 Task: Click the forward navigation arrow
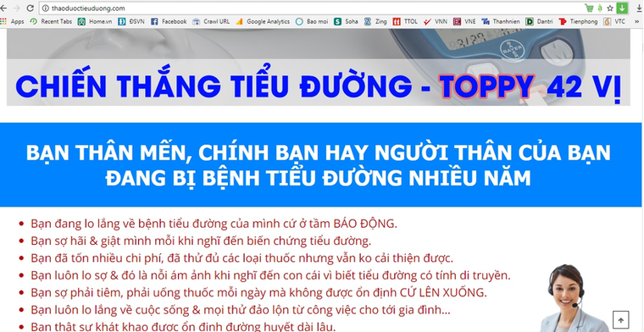tap(16, 8)
